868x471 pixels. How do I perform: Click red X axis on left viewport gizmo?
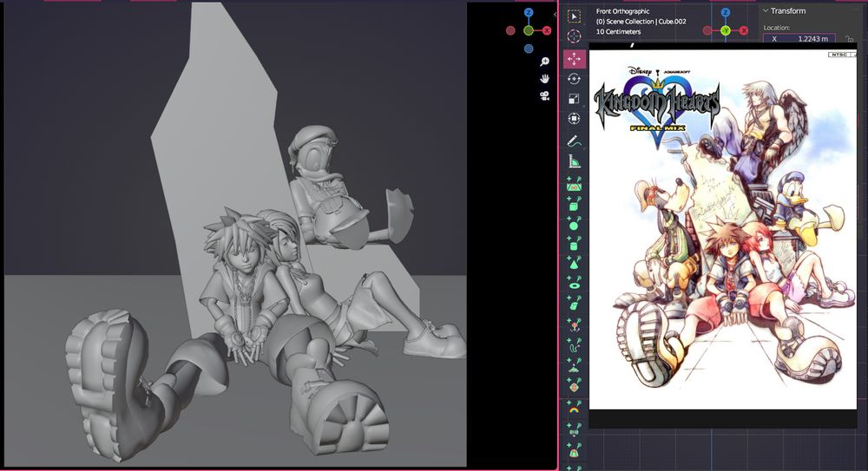547,30
